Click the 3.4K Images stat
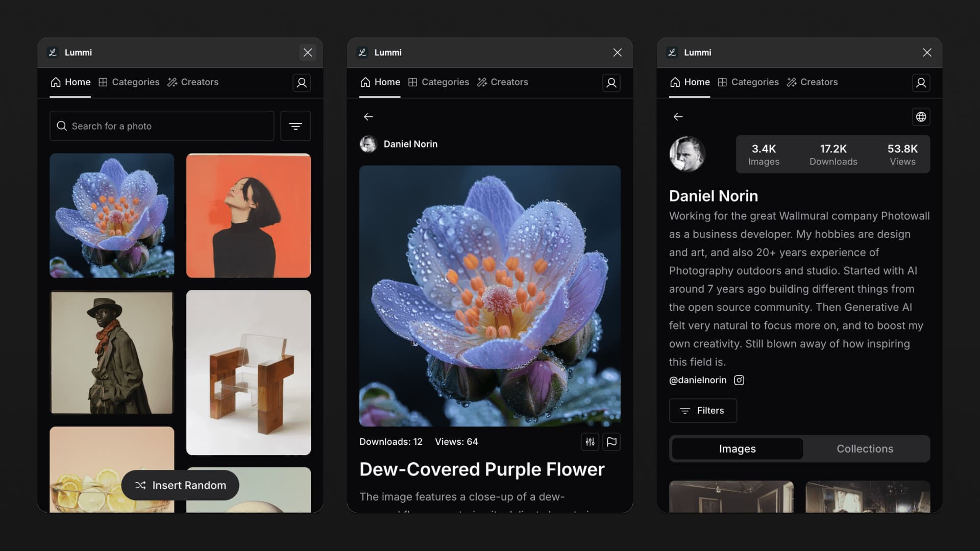The width and height of the screenshot is (980, 551). (764, 155)
